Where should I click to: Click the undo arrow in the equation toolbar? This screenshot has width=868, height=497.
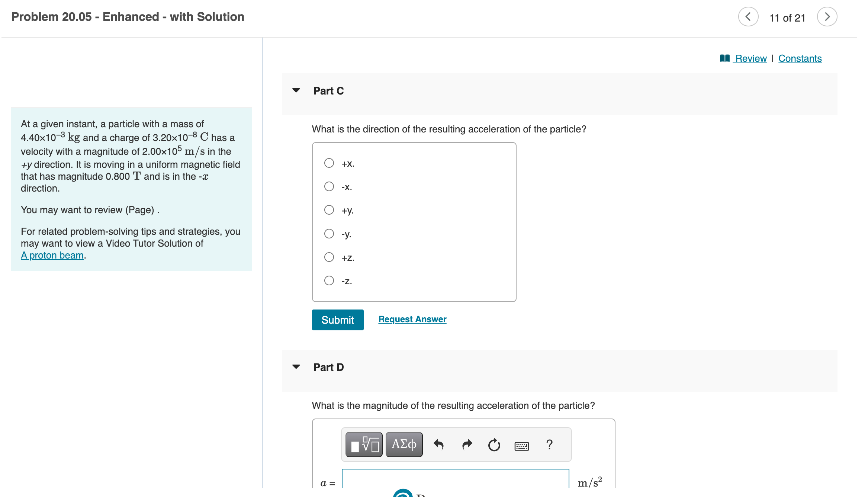(x=439, y=444)
